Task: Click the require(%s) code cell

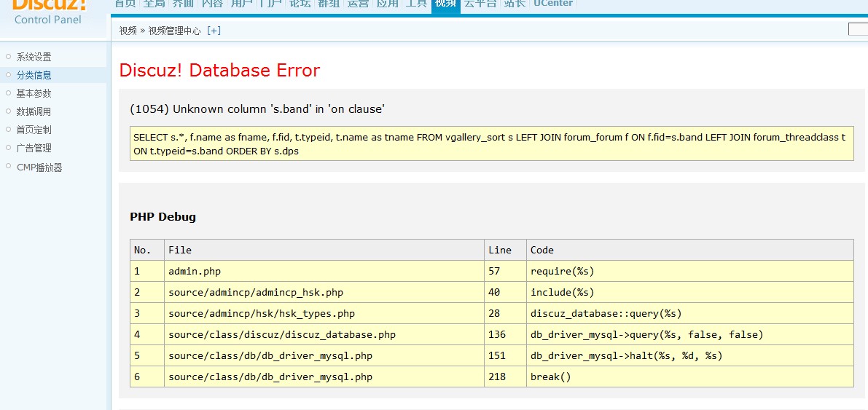Action: pos(689,271)
